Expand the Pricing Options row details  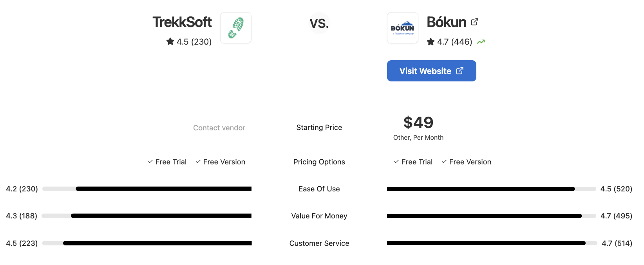pos(319,162)
